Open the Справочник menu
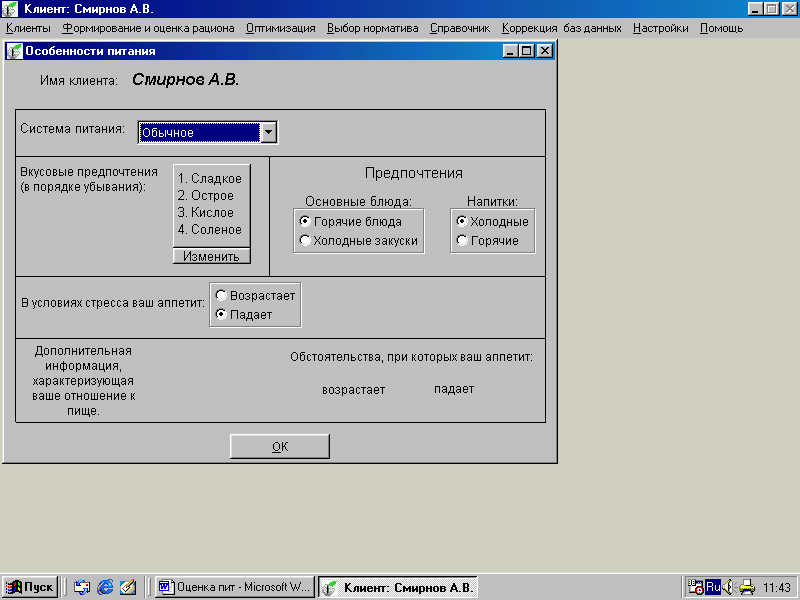 (x=460, y=28)
